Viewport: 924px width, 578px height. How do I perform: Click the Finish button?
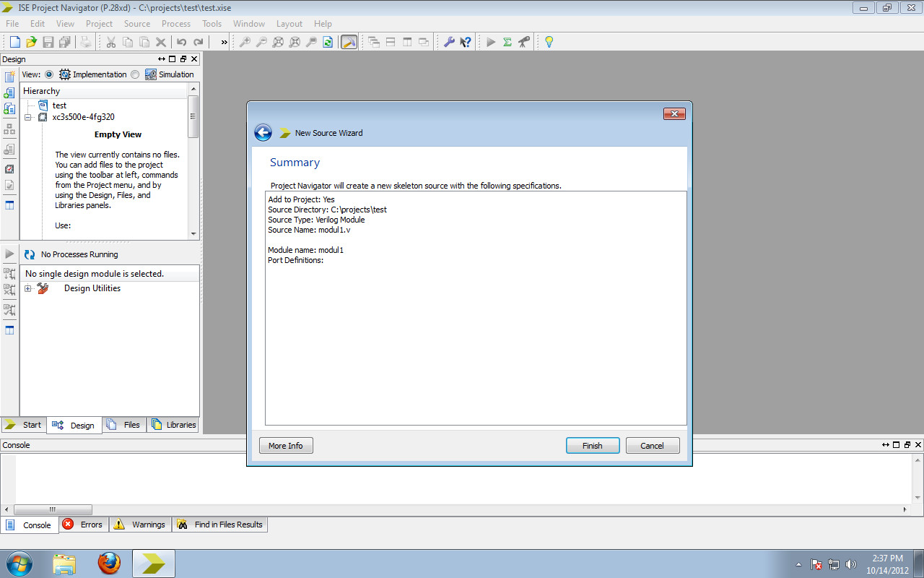click(592, 445)
